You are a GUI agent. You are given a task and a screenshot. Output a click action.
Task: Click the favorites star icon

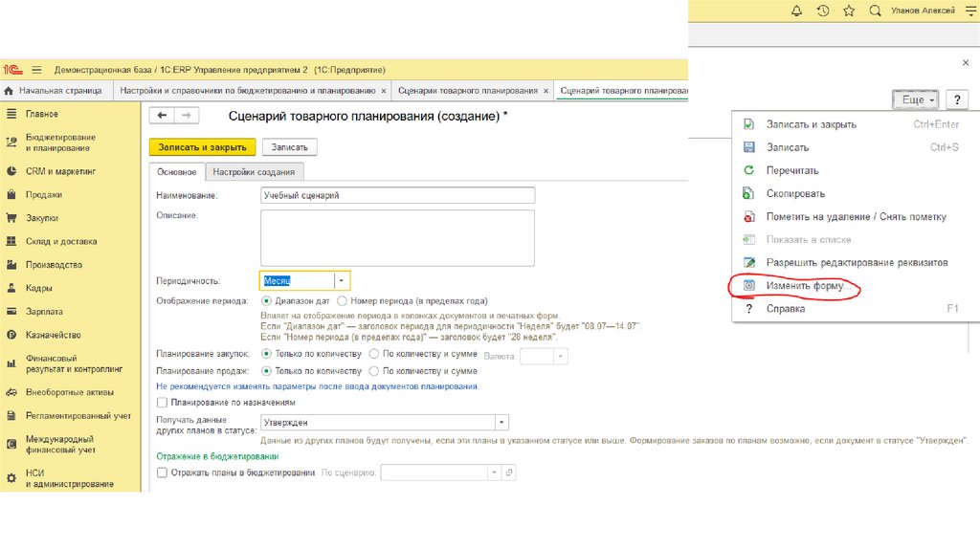848,11
